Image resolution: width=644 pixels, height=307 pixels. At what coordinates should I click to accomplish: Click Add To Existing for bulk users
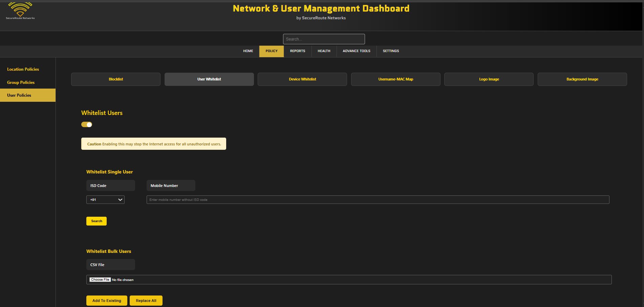click(x=107, y=301)
